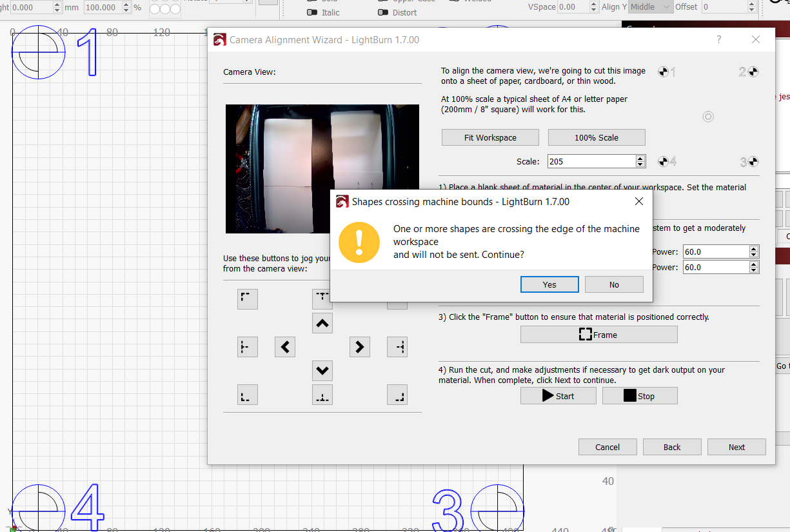Move laser to the bottom-right corner position
Image resolution: width=790 pixels, height=532 pixels.
[397, 395]
